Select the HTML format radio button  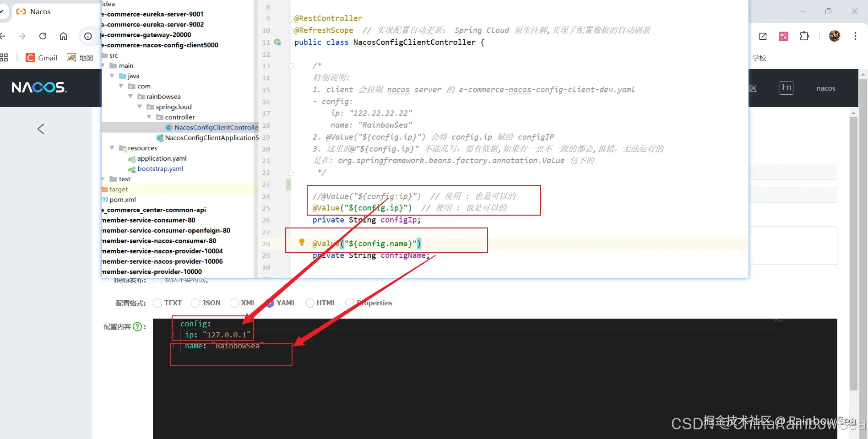[x=310, y=303]
